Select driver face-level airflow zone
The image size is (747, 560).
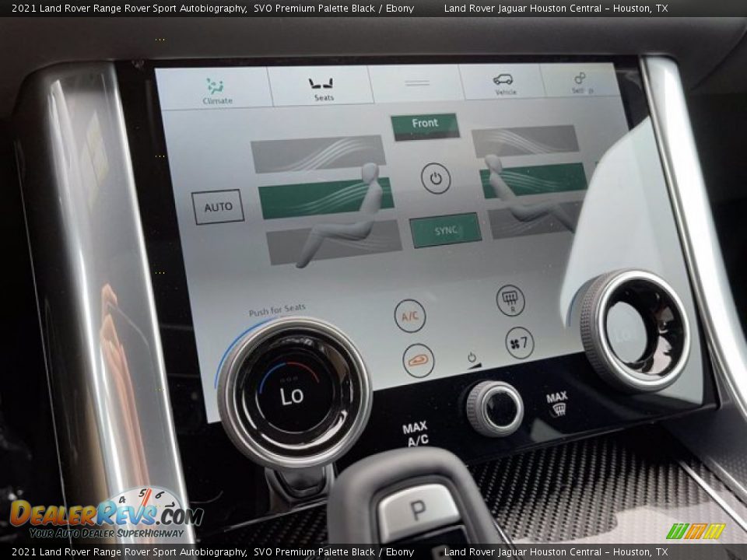pyautogui.click(x=326, y=198)
